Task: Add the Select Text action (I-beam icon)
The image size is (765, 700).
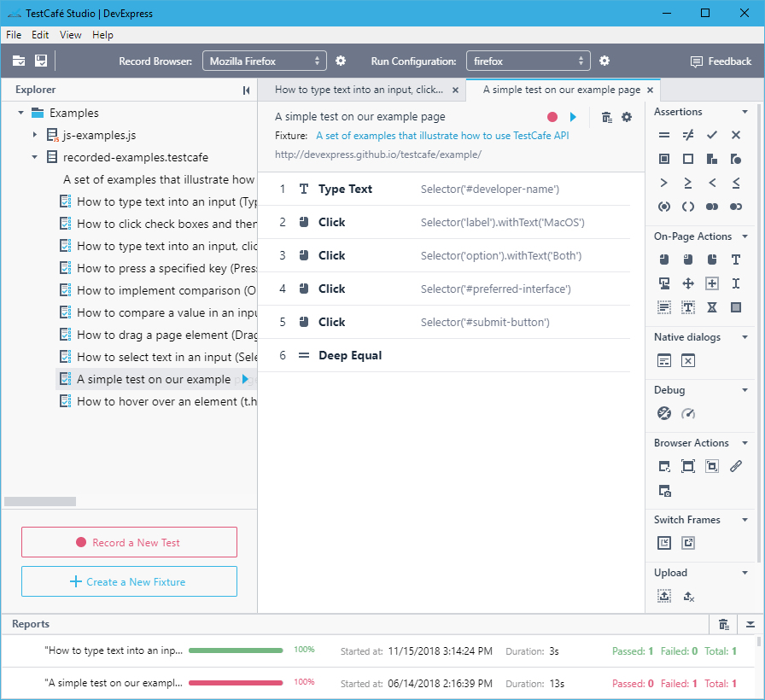Action: point(736,283)
